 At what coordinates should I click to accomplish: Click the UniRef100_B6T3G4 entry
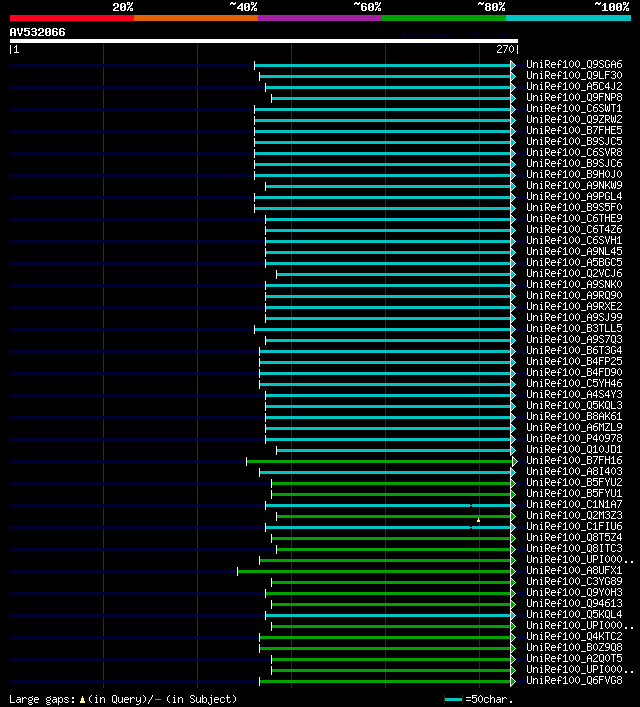click(x=574, y=350)
